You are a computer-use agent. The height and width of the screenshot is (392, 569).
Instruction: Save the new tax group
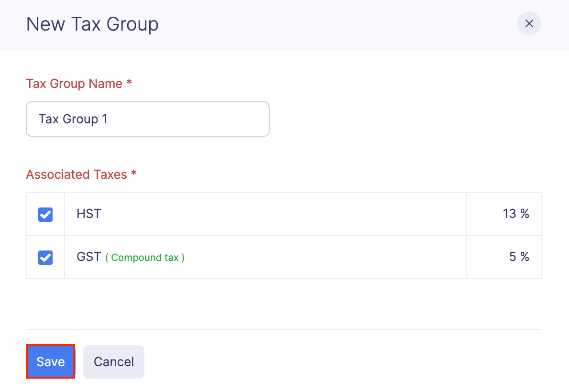(x=50, y=361)
